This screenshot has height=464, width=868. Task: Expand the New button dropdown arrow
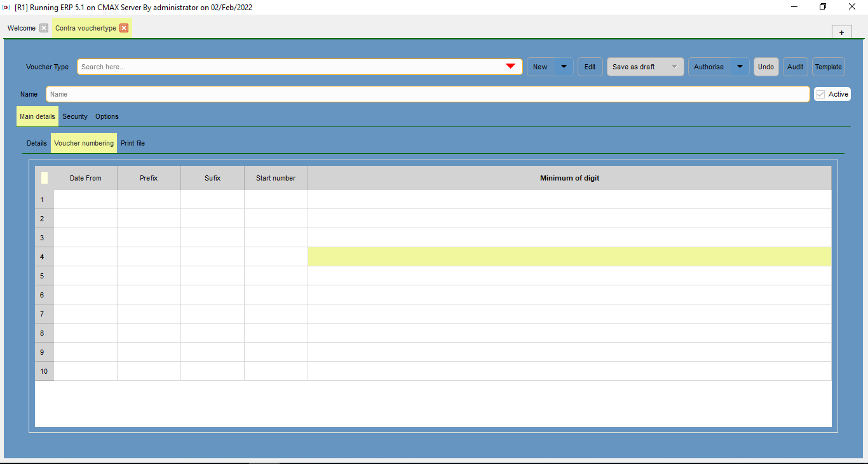[x=564, y=67]
